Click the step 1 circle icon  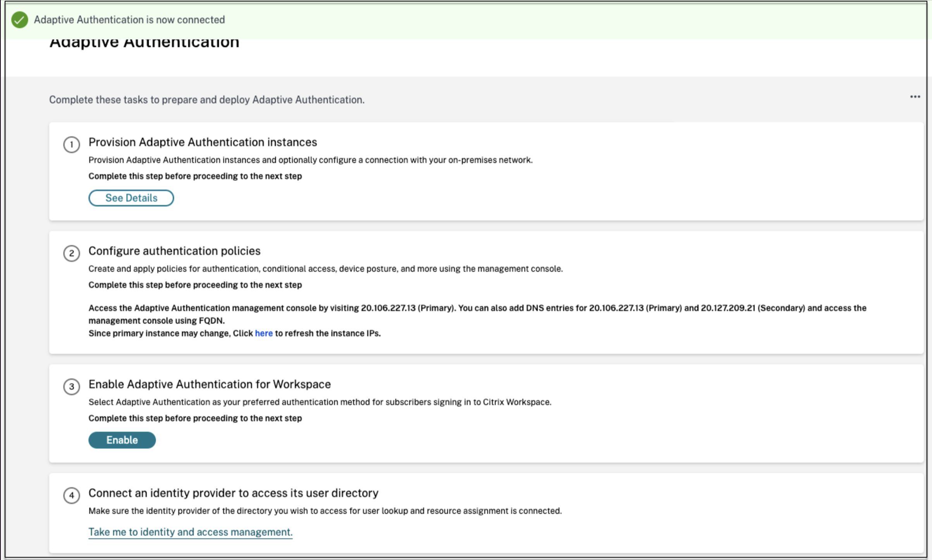coord(72,145)
